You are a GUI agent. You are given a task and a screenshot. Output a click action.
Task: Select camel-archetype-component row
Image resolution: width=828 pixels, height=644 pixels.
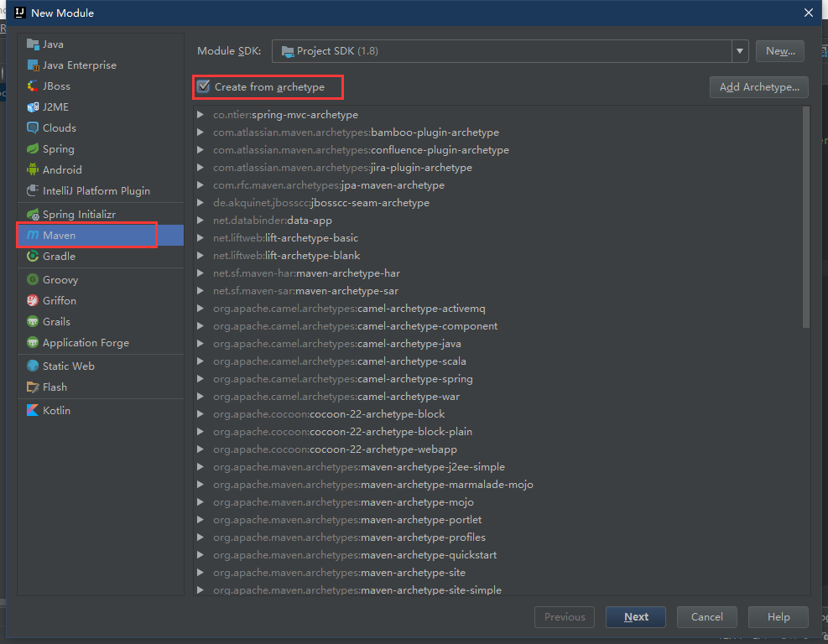pyautogui.click(x=498, y=325)
